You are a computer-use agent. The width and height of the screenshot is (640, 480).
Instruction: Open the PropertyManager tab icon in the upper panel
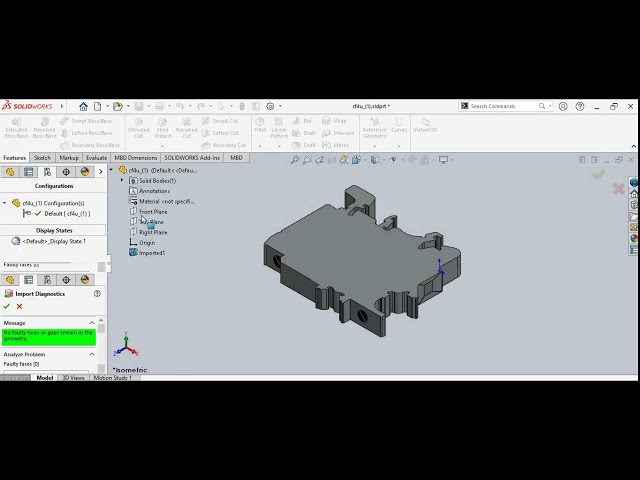[x=29, y=172]
